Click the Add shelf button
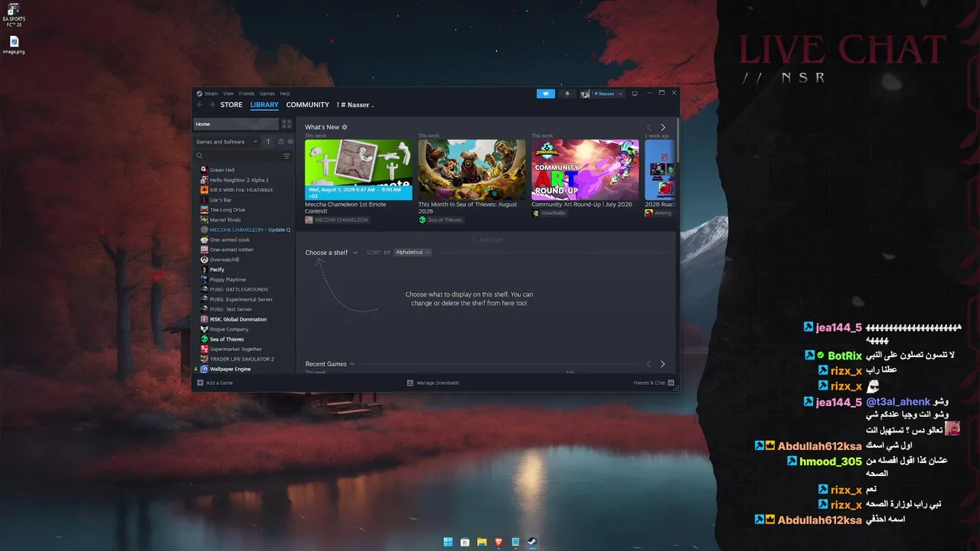The width and height of the screenshot is (980, 551). tap(486, 240)
